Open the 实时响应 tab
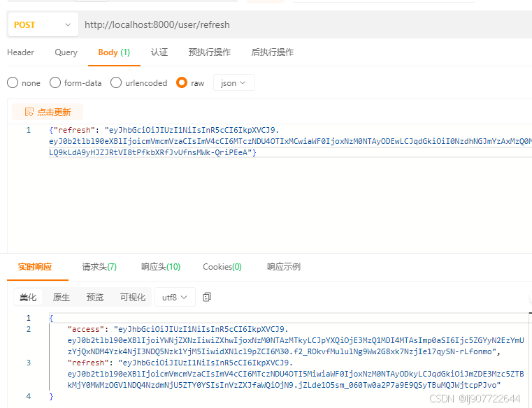 pos(35,267)
